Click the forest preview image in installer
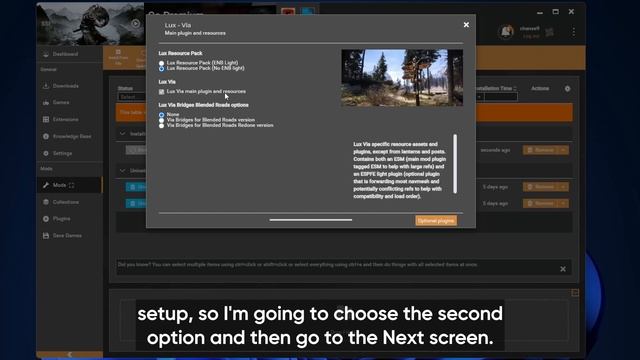 (402, 78)
